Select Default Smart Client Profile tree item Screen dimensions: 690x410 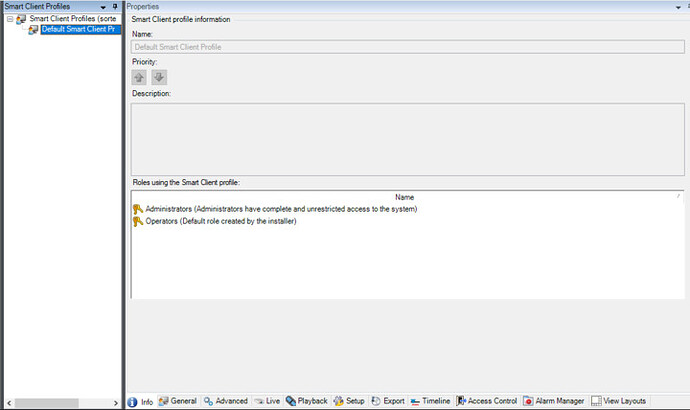(80, 29)
